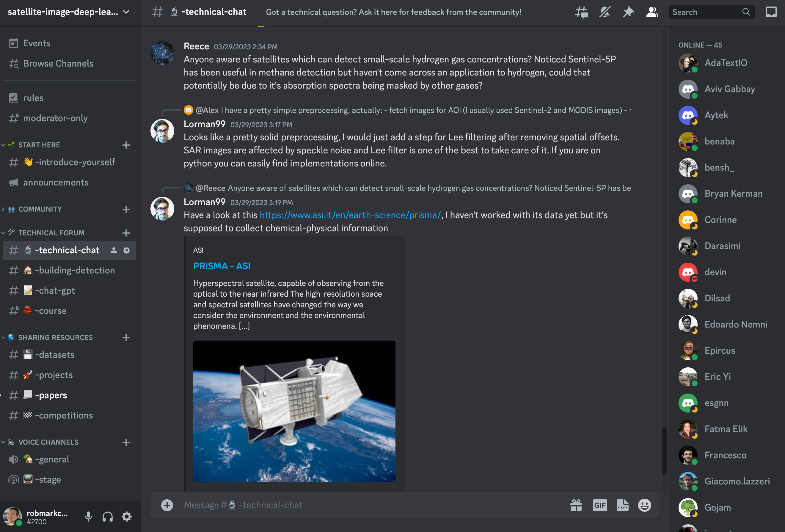The height and width of the screenshot is (532, 785).
Task: Open the building-detection channel
Action: tap(70, 270)
